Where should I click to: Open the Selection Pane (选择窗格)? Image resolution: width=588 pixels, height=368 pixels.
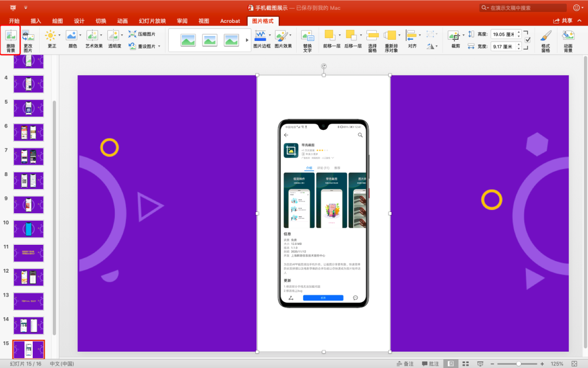pos(372,35)
